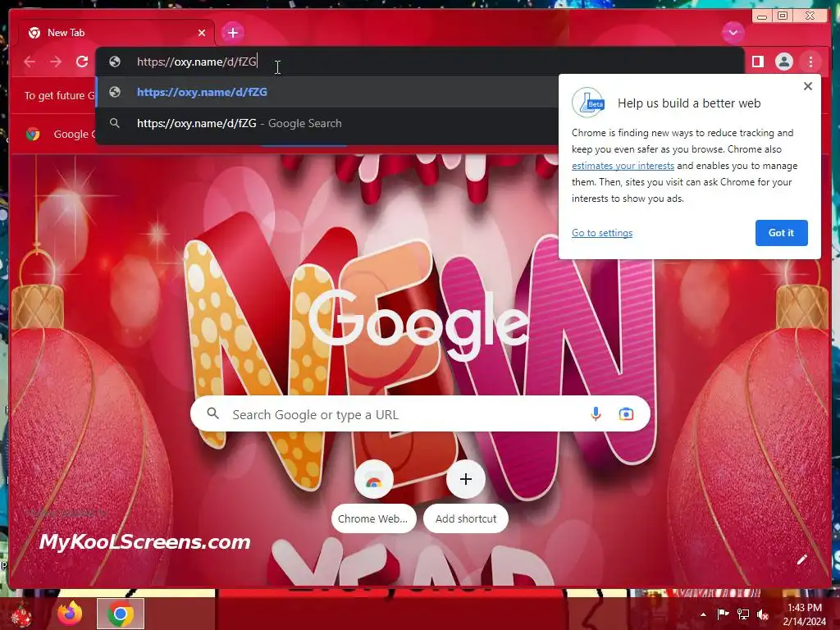Screen dimensions: 840x630
Task: Go back with the back arrow
Action: point(30,62)
